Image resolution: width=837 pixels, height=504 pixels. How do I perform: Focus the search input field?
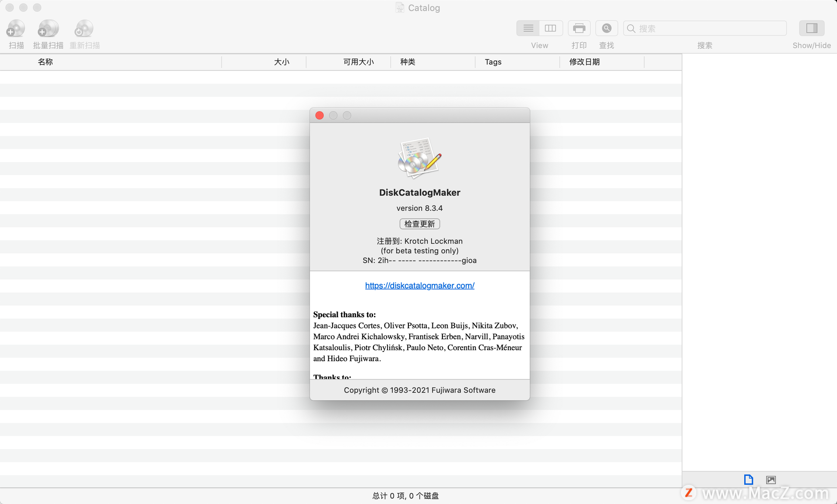[x=705, y=28]
